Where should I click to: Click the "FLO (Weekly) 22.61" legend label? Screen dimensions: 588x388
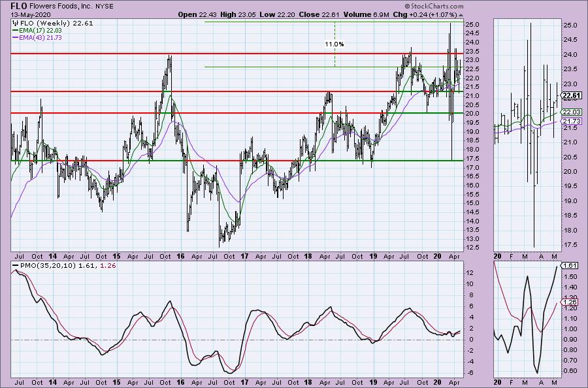57,24
